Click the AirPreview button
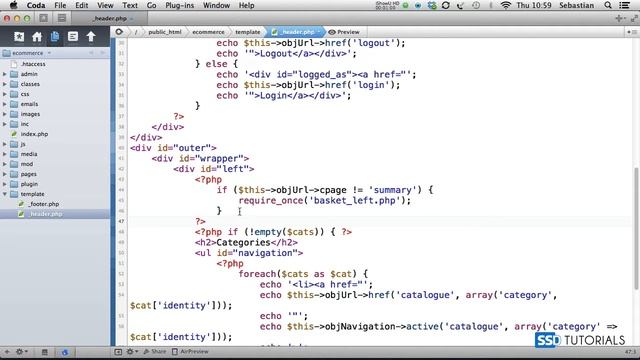The height and width of the screenshot is (360, 640). click(190, 351)
